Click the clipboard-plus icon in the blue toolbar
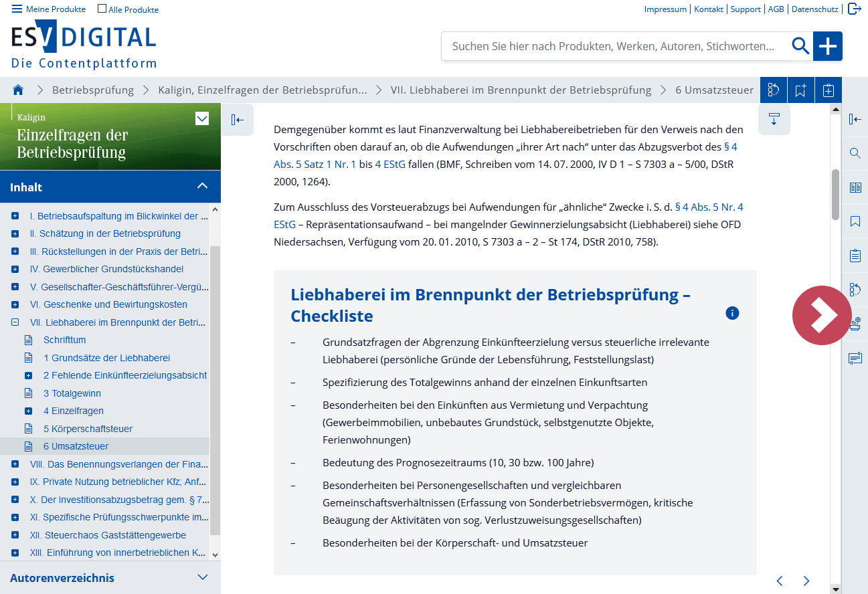Viewport: 868px width, 594px height. point(829,90)
